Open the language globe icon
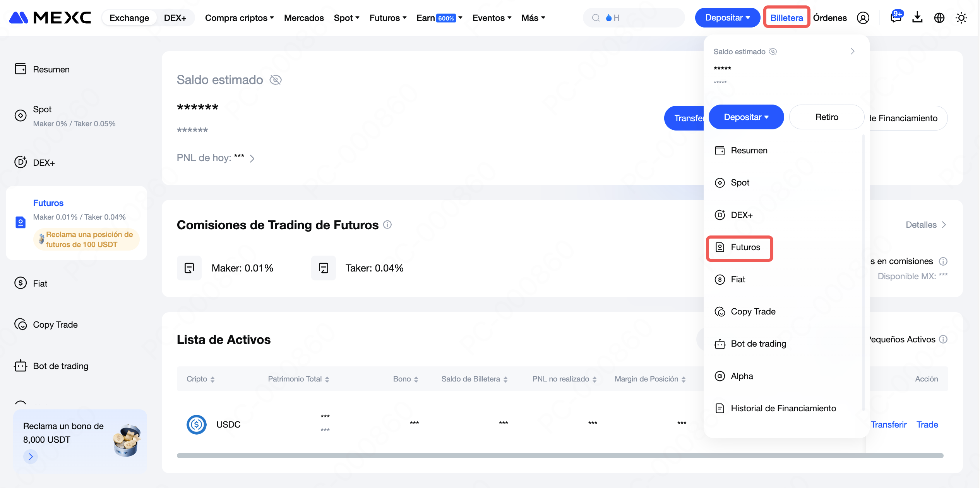 coord(939,18)
